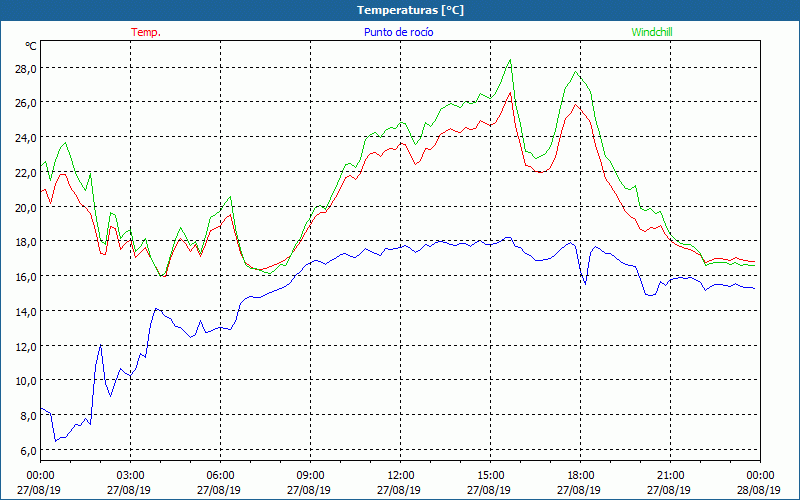The image size is (800, 500).
Task: Click the 6,0 y-axis value
Action: click(x=28, y=451)
